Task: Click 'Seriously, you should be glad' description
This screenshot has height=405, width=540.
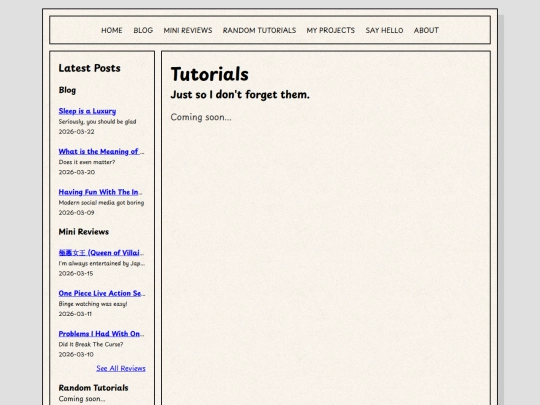Action: 97,122
